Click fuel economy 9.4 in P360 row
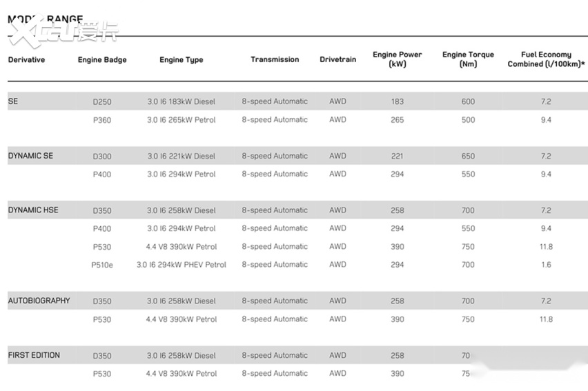This screenshot has width=588, height=391. (x=546, y=120)
